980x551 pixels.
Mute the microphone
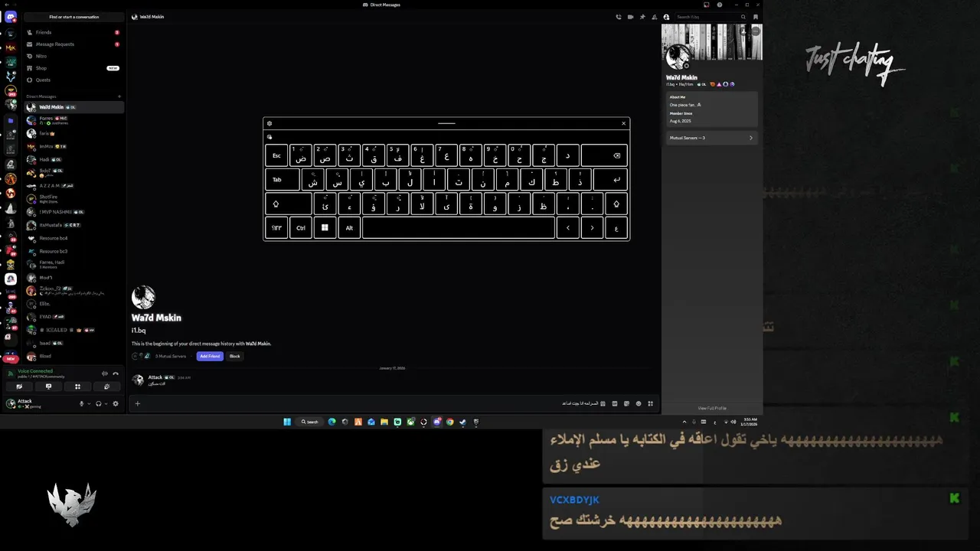tap(81, 403)
